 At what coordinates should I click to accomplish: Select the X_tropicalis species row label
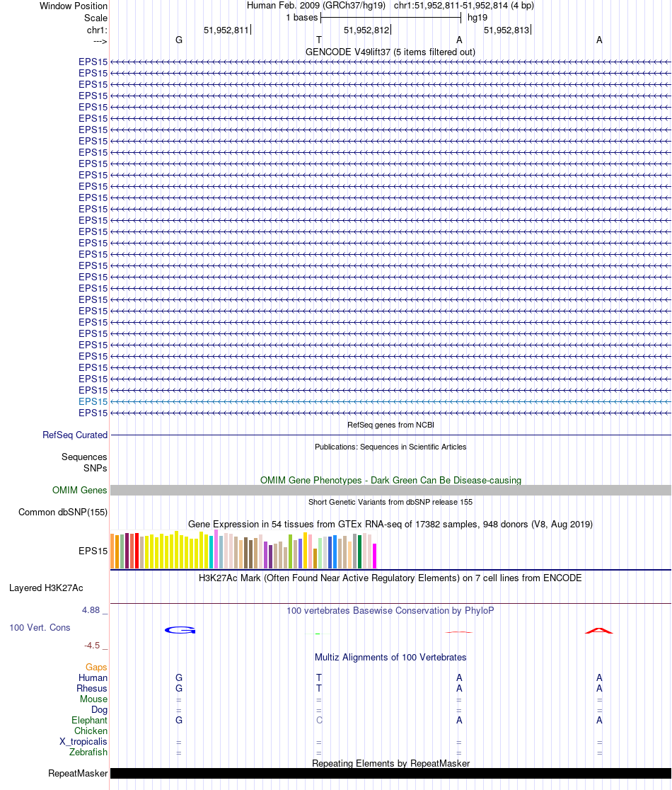pyautogui.click(x=83, y=742)
